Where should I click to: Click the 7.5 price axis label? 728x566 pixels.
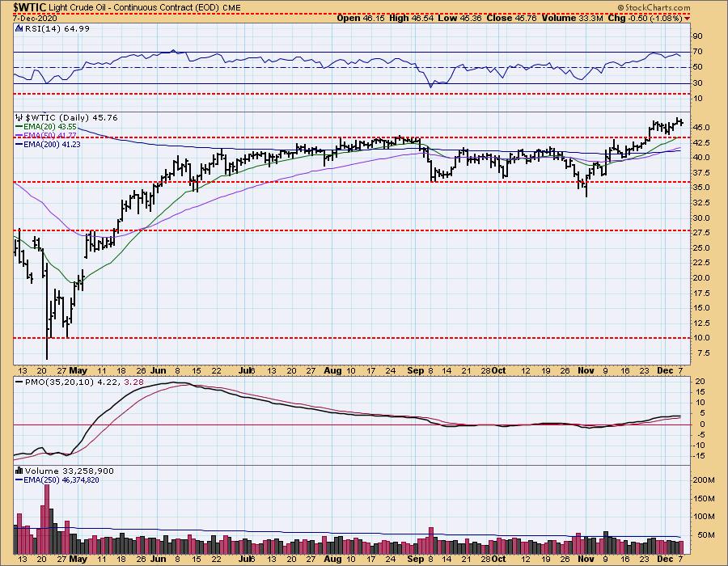[704, 353]
